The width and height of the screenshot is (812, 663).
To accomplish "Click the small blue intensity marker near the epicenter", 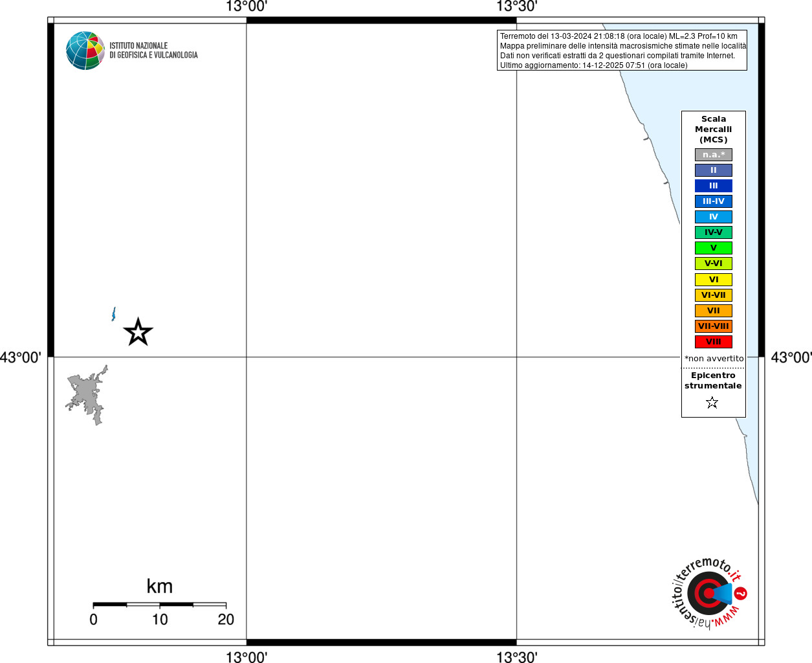I will (114, 314).
